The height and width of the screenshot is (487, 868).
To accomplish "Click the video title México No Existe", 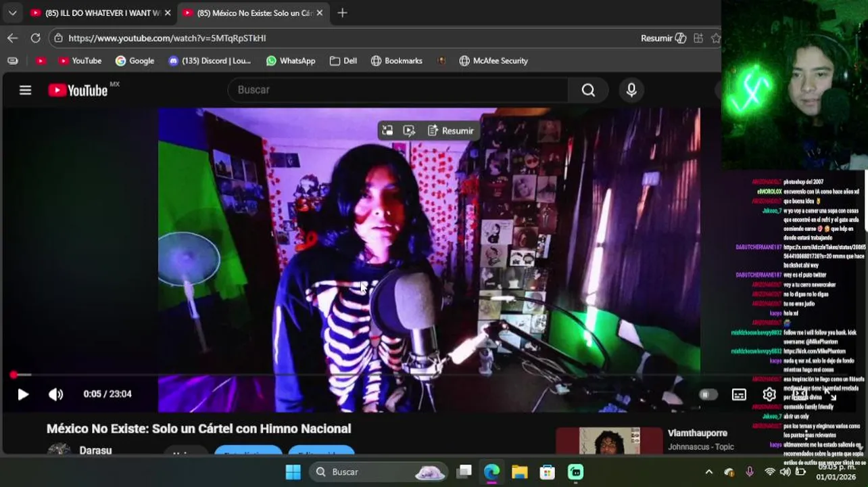I will pyautogui.click(x=199, y=429).
